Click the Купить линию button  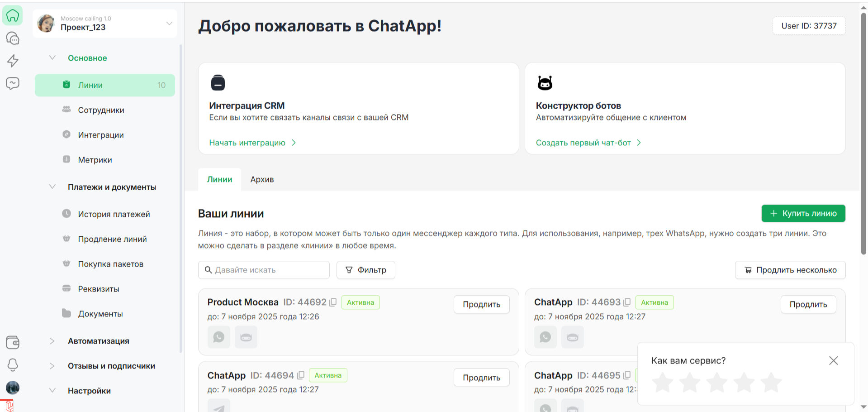click(x=803, y=213)
